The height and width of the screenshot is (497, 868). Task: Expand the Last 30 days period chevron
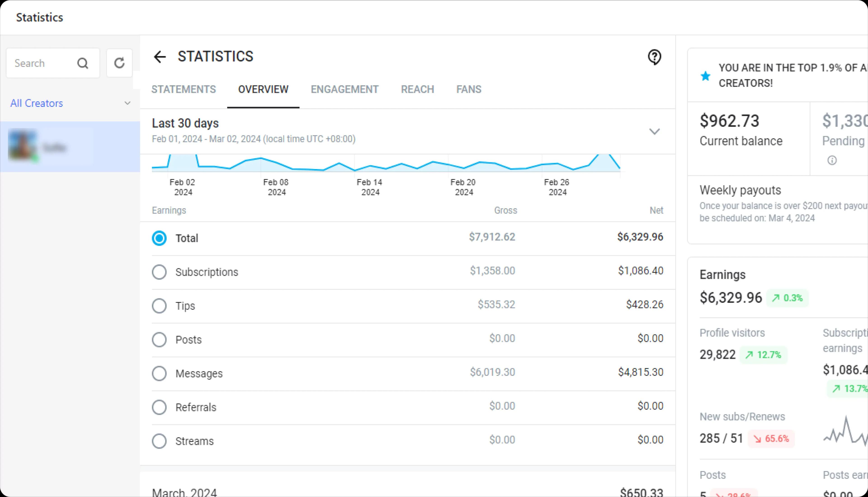[x=654, y=131]
